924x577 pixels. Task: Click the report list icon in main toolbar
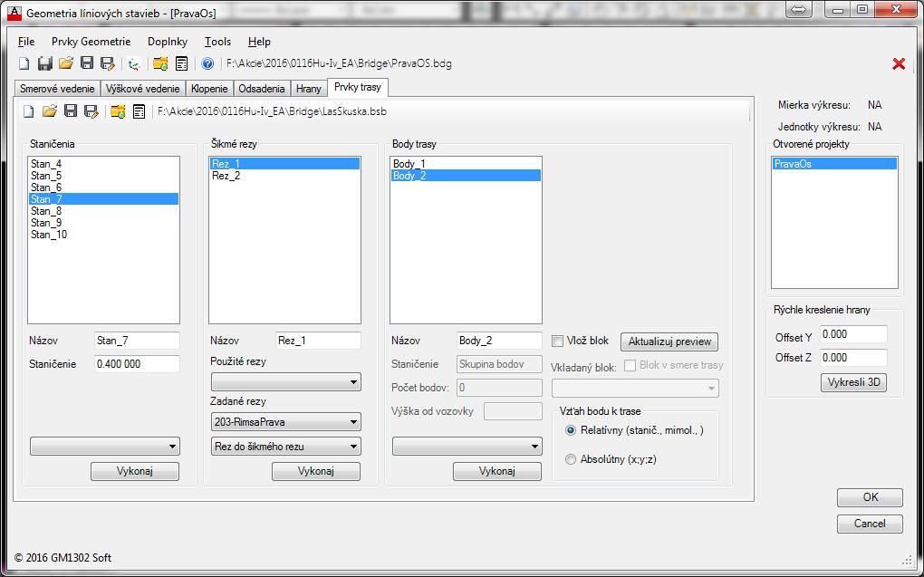182,63
